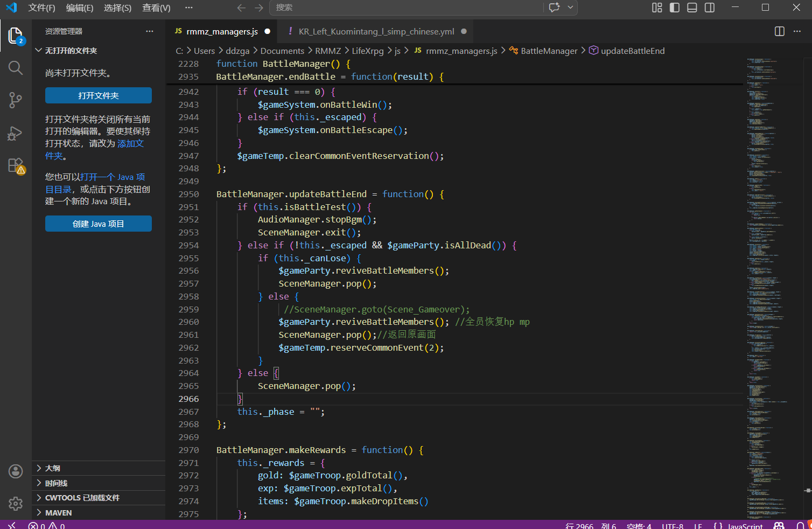
Task: Expand the 时间线 section
Action: click(99, 483)
